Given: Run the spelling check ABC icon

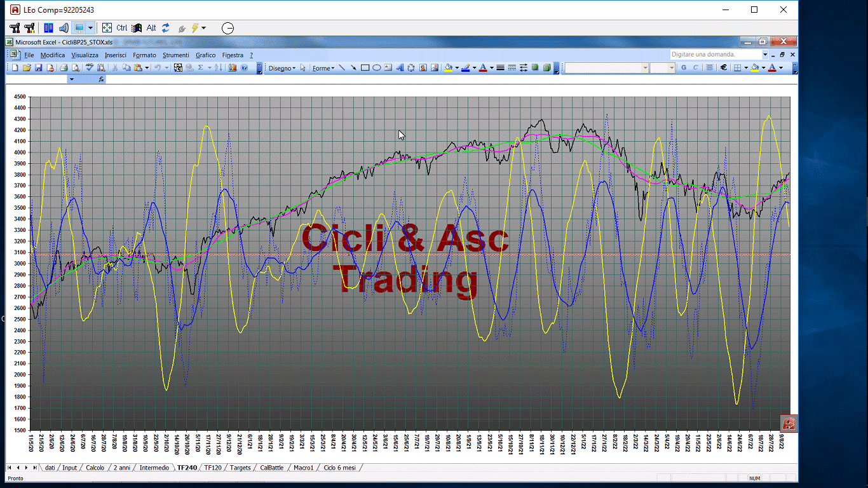Looking at the screenshot, I should click(x=90, y=67).
